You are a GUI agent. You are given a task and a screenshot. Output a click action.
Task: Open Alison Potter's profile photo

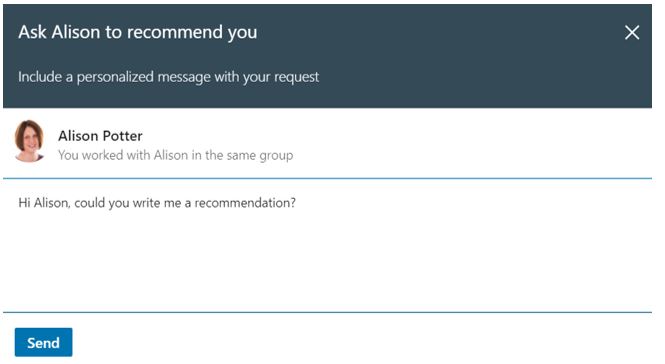29,141
